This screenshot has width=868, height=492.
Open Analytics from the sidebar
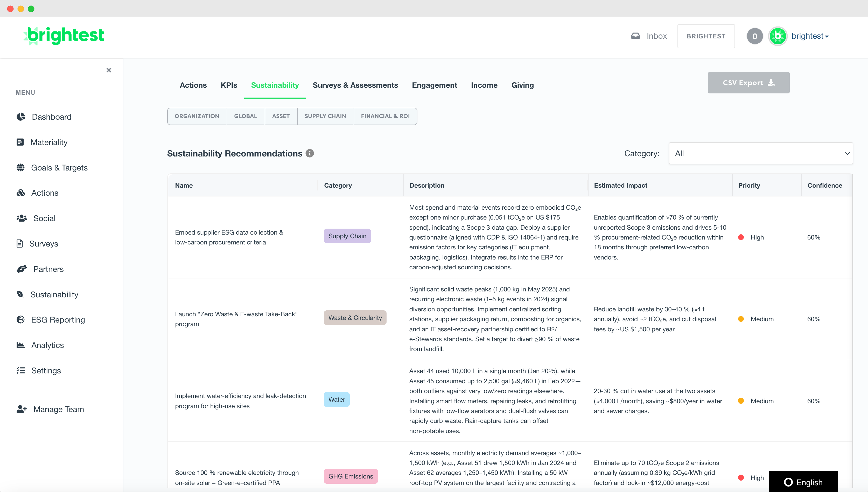[48, 345]
